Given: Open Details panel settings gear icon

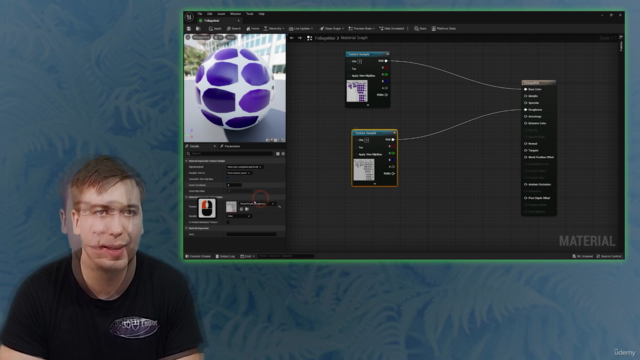Looking at the screenshot, I should (x=283, y=153).
